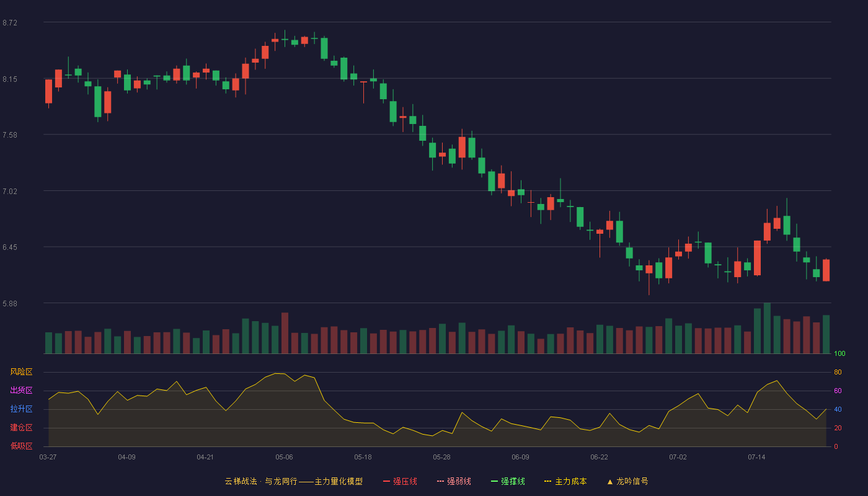Image resolution: width=868 pixels, height=496 pixels.
Task: Hide the 强压线 series via legend text
Action: pyautogui.click(x=405, y=481)
